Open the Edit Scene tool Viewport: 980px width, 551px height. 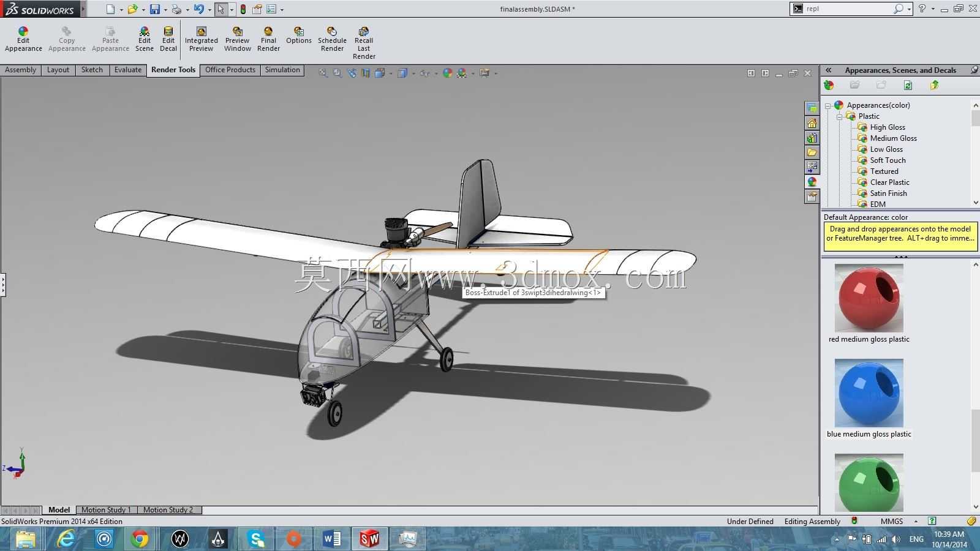(145, 39)
